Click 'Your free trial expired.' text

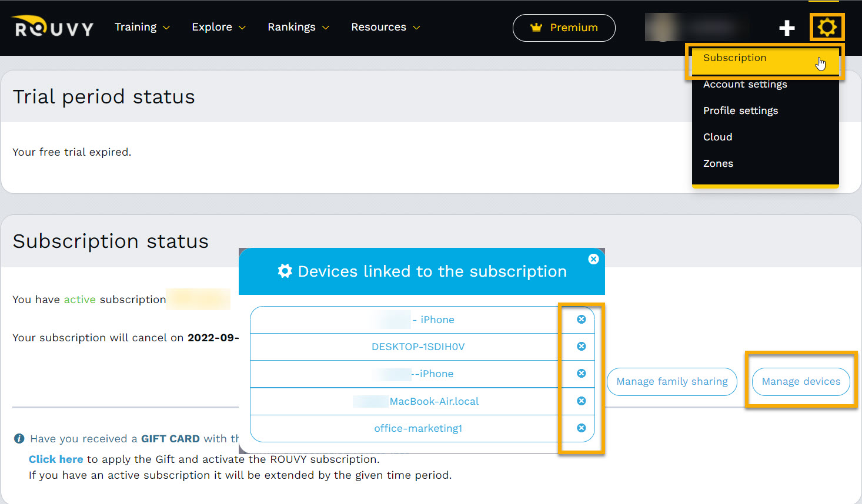pos(72,152)
